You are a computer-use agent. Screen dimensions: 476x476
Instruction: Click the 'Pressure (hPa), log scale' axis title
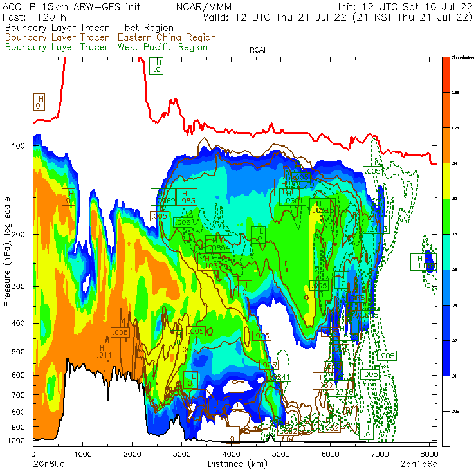7,252
